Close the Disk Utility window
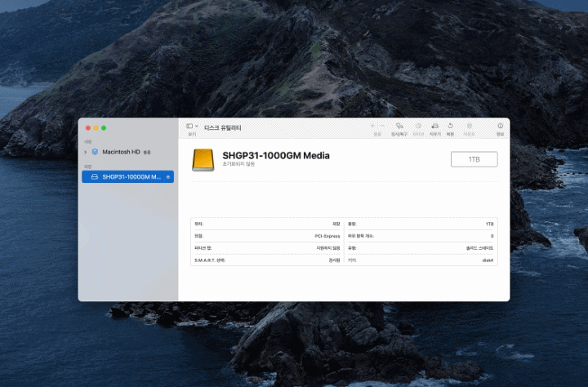This screenshot has width=588, height=387. (88, 128)
